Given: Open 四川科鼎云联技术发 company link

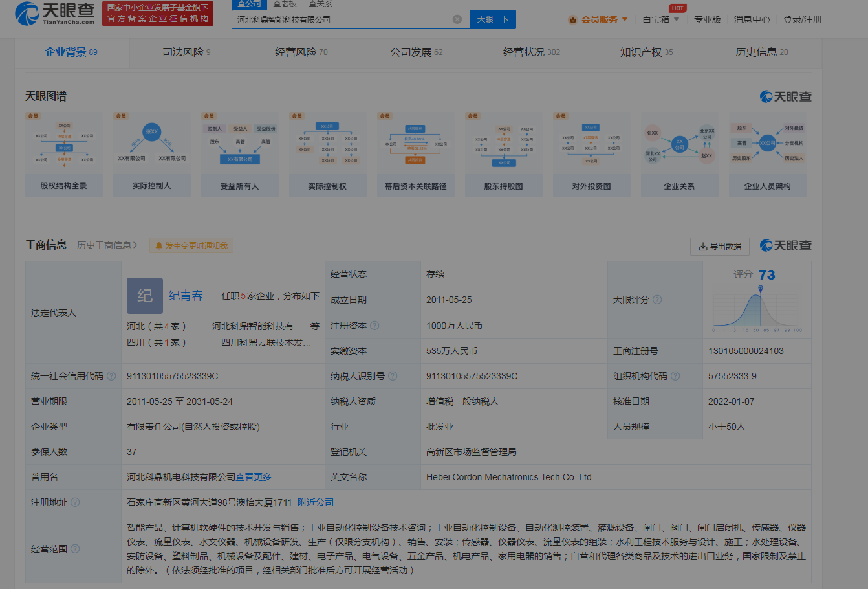Looking at the screenshot, I should 266,342.
